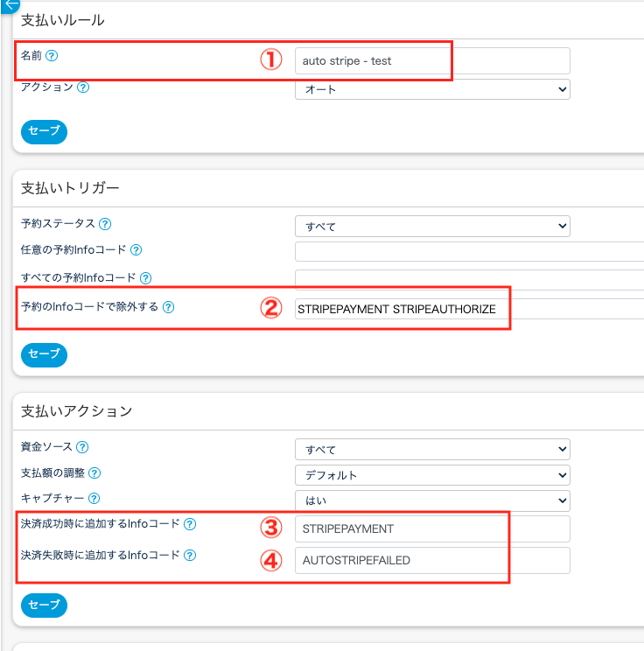This screenshot has height=651, width=644.
Task: Click the help icon next to 資金ソース
Action: [82, 447]
